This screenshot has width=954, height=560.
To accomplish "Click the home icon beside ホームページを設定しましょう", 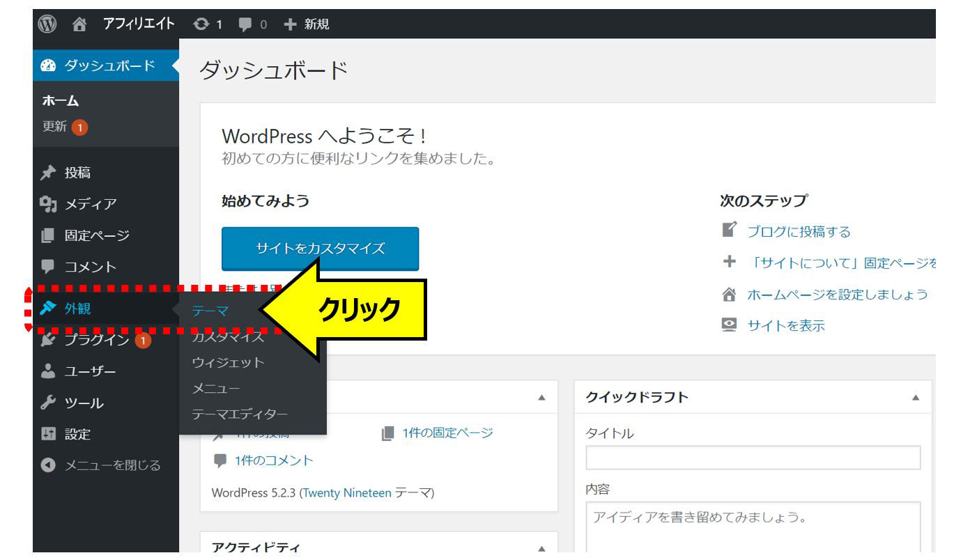I will click(729, 294).
